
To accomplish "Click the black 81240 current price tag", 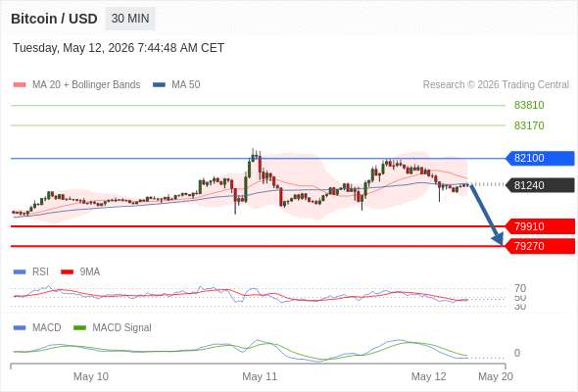I will [x=539, y=185].
